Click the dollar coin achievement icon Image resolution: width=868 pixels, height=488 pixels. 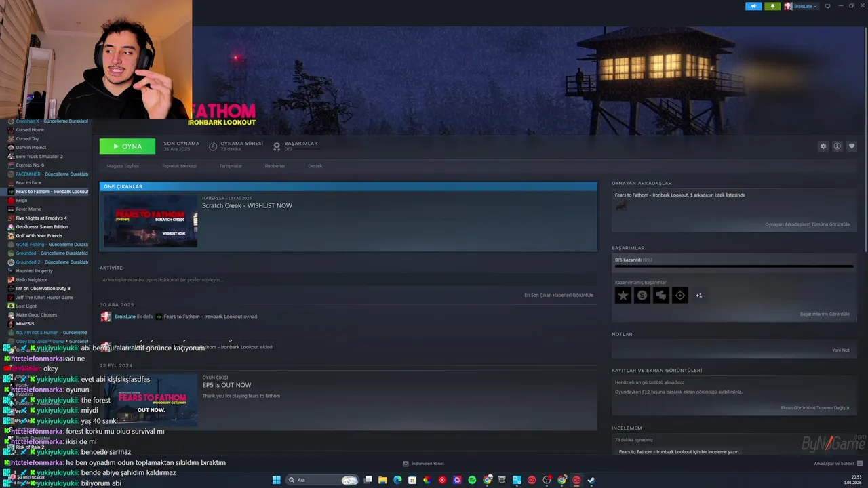642,296
